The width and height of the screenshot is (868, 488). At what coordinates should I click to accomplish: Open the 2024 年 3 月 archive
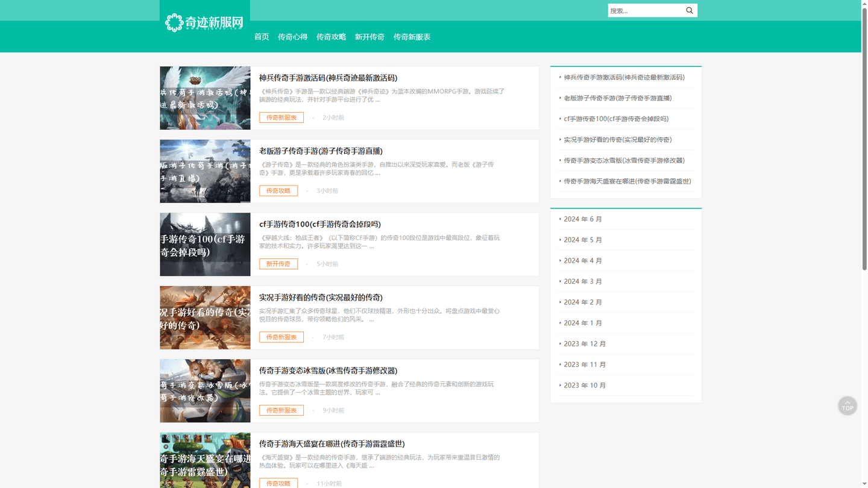pos(583,281)
